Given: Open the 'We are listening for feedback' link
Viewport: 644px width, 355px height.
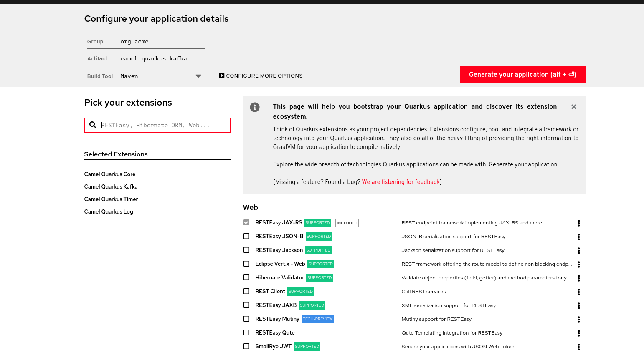Looking at the screenshot, I should coord(400,182).
